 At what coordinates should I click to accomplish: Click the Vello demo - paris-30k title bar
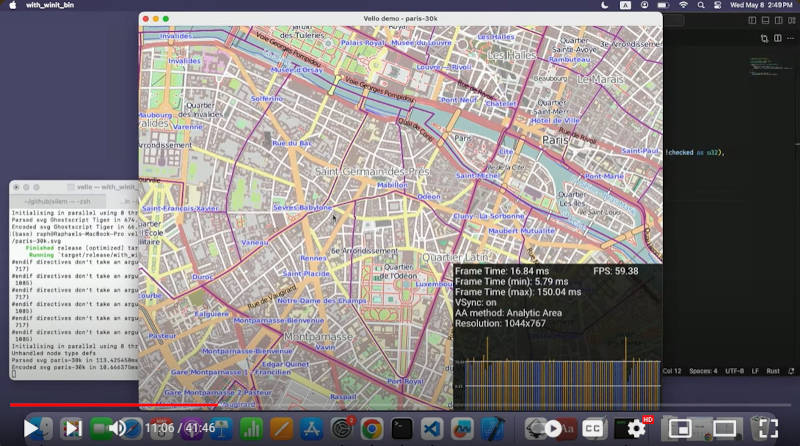click(401, 18)
